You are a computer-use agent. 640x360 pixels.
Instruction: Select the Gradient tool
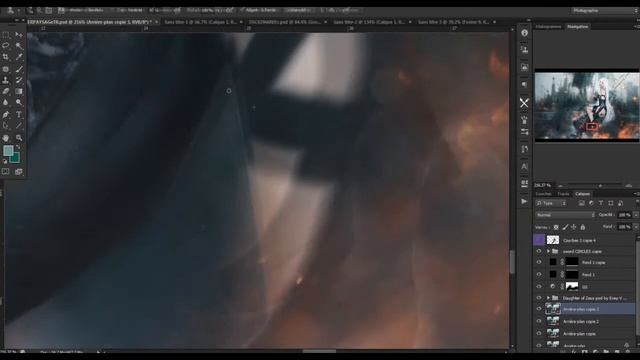pos(19,91)
